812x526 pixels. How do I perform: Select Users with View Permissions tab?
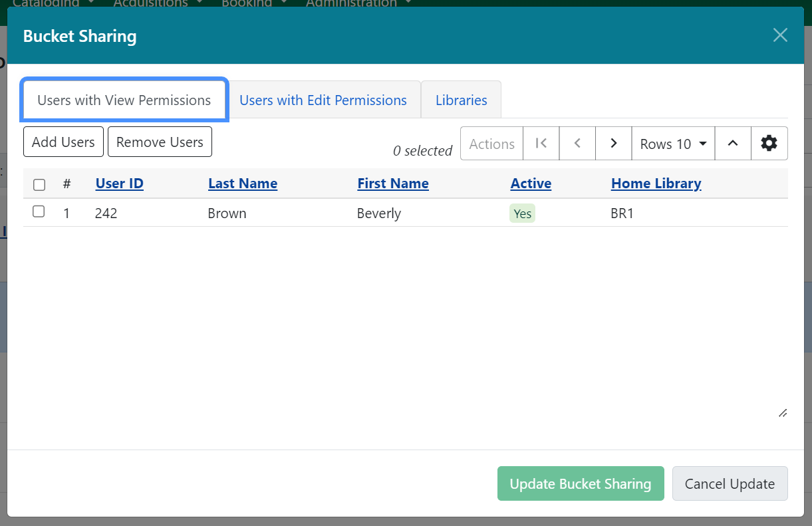point(124,100)
